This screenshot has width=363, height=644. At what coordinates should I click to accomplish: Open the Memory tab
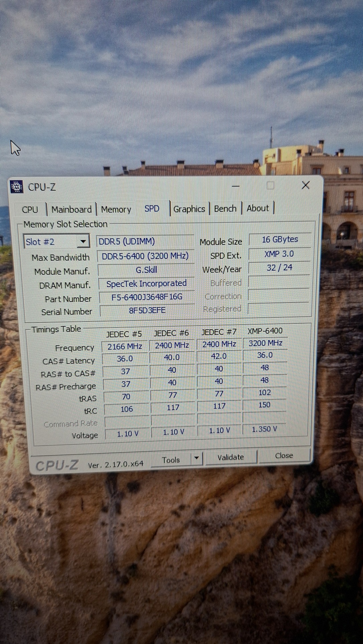point(116,210)
